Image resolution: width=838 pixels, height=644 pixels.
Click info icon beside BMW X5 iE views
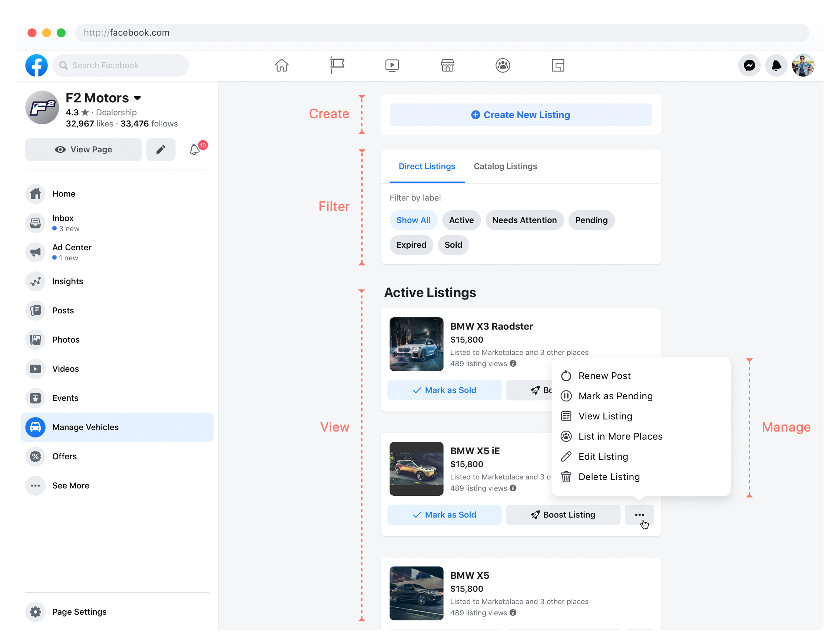pyautogui.click(x=513, y=488)
